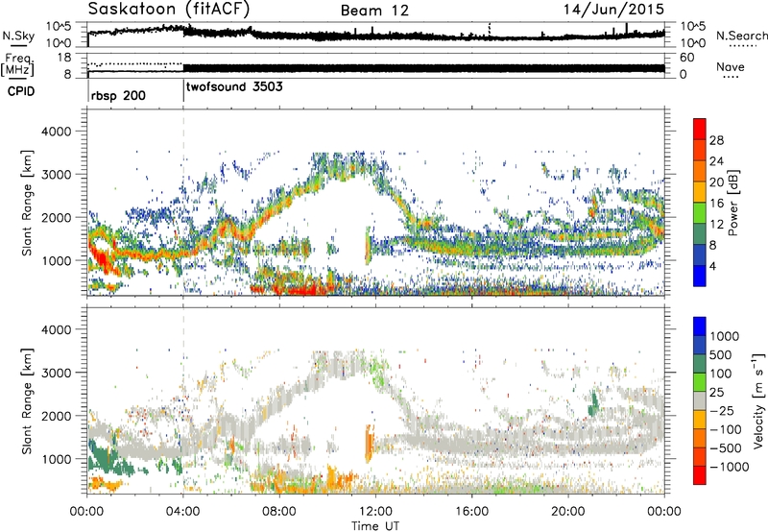Click the 'Slant Range [km]' label of velocity panel
The width and height of the screenshot is (768, 532).
pyautogui.click(x=27, y=401)
